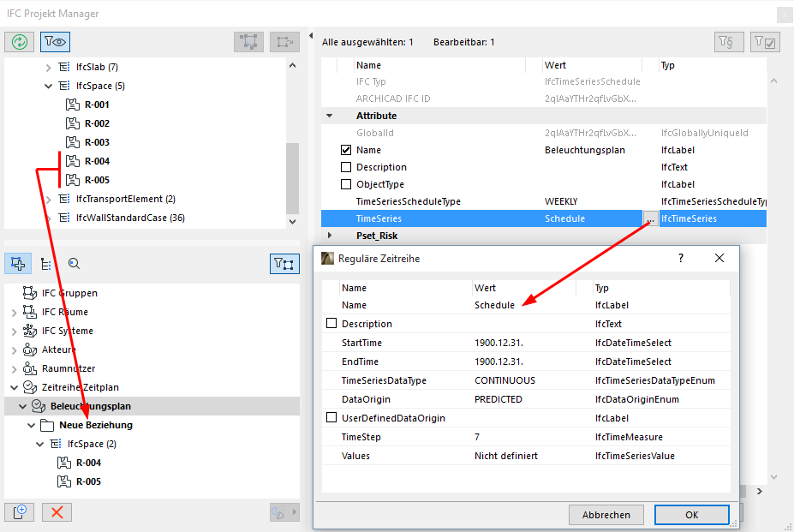Collapse the Beleuchtungsplan node
This screenshot has width=794, height=532.
coord(22,406)
